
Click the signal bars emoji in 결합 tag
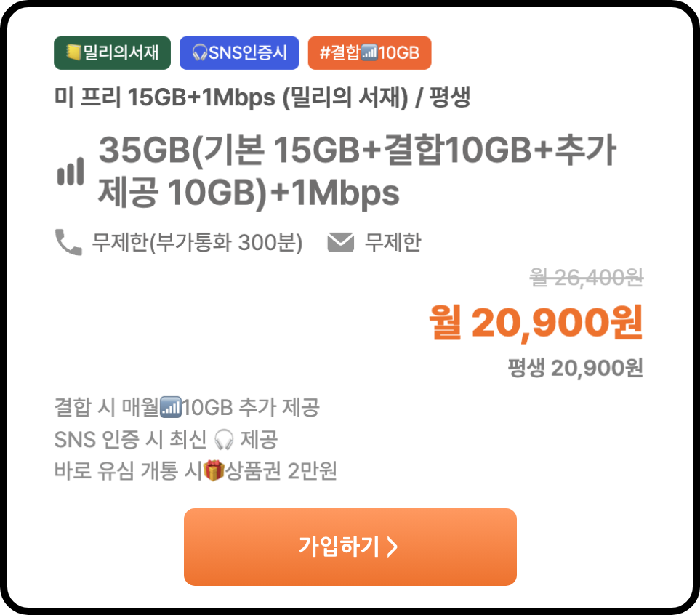point(369,52)
